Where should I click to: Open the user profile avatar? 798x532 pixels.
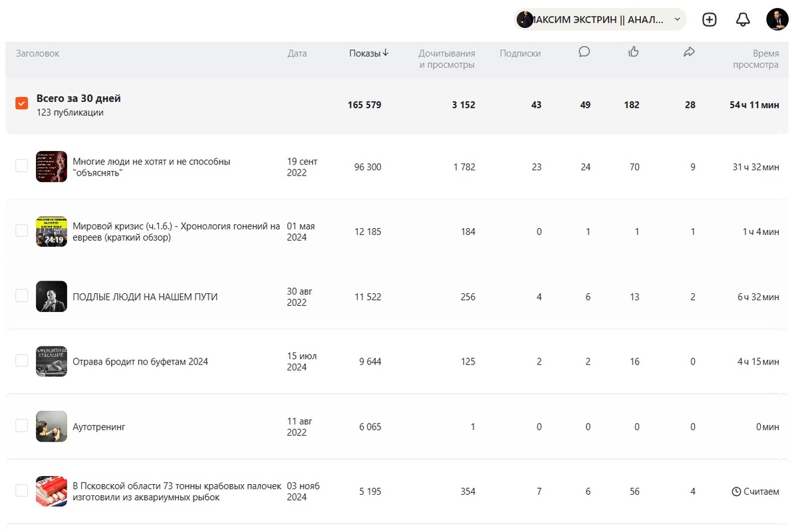(x=777, y=19)
